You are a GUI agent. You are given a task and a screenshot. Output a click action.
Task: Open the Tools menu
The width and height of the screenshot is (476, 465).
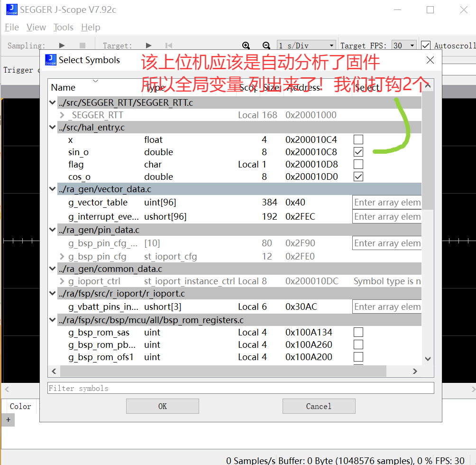pyautogui.click(x=64, y=28)
